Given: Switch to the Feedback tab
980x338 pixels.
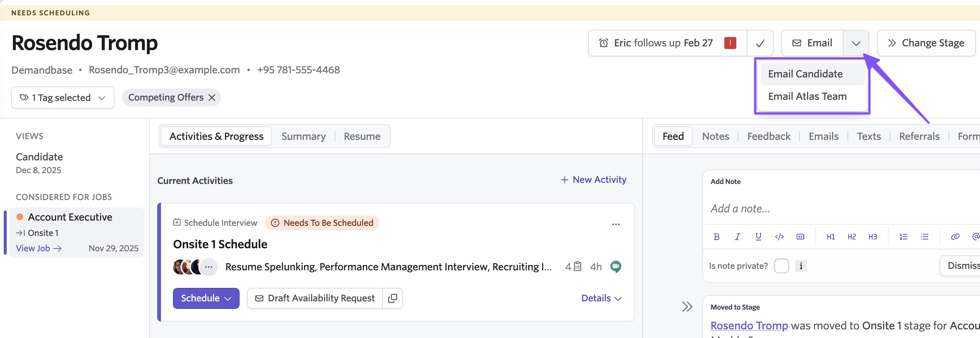Looking at the screenshot, I should click(769, 136).
